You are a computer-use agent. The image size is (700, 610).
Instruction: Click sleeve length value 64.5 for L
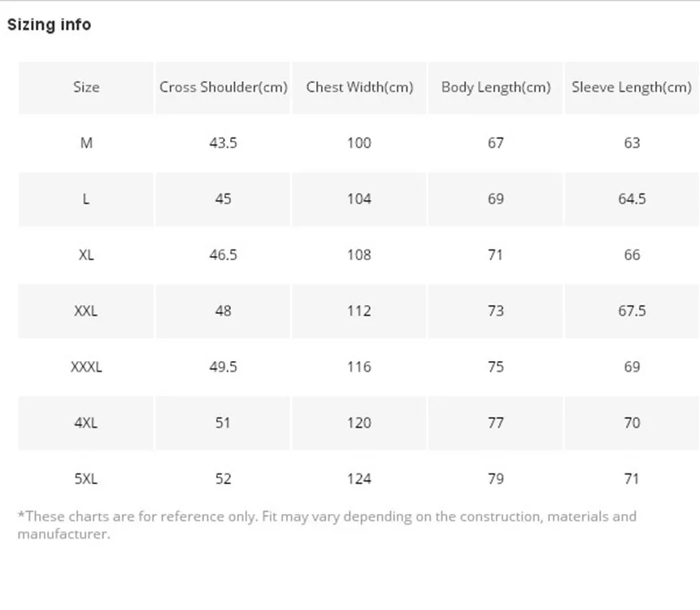click(632, 199)
